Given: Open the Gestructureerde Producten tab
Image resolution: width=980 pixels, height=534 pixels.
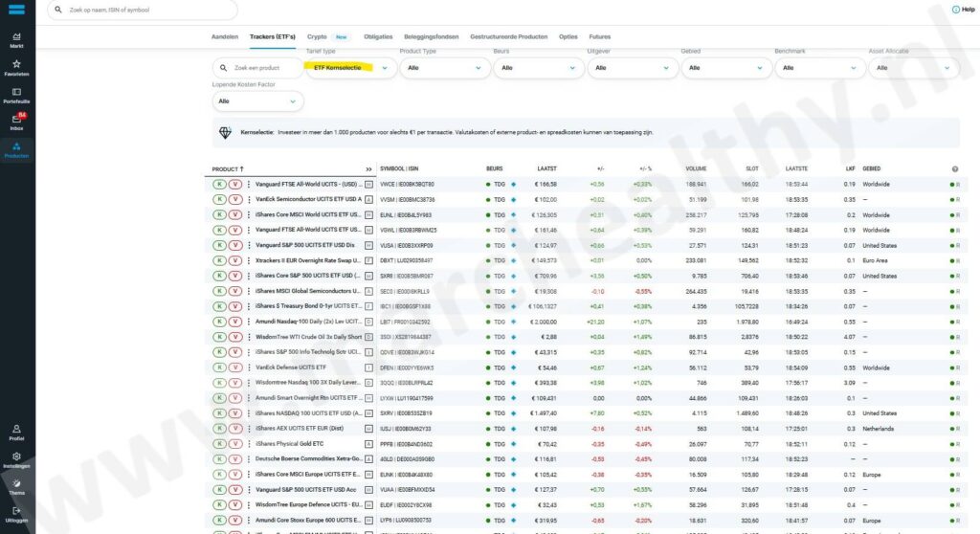Looking at the screenshot, I should (x=509, y=37).
